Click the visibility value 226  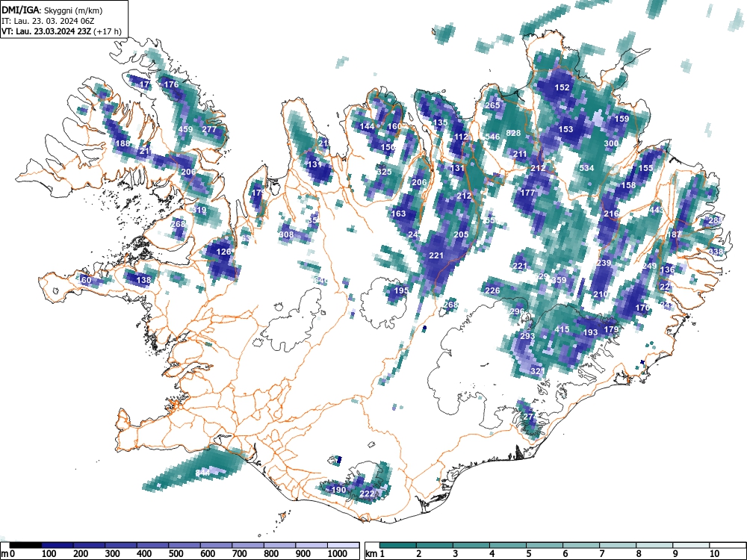point(492,290)
